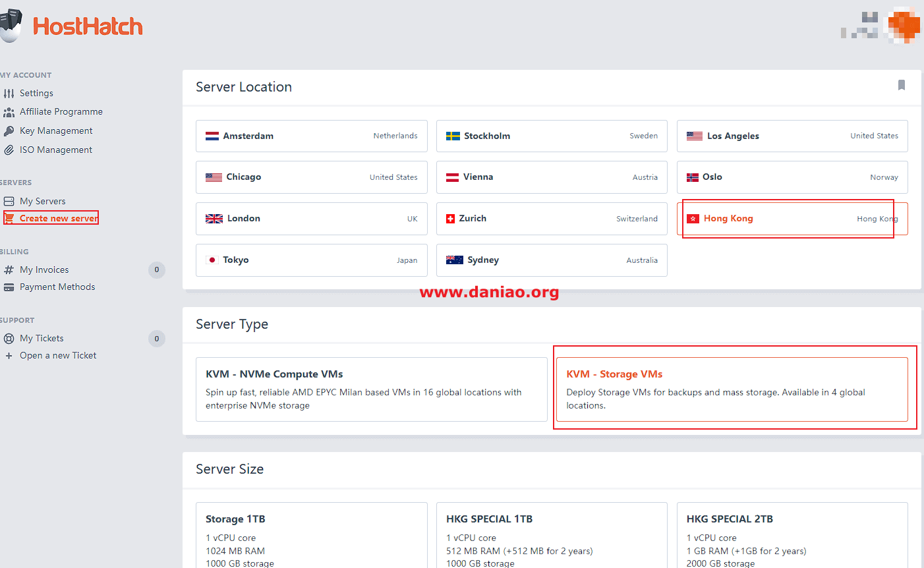Image resolution: width=924 pixels, height=568 pixels.
Task: Click the ISO Management paperclip icon
Action: (x=9, y=150)
